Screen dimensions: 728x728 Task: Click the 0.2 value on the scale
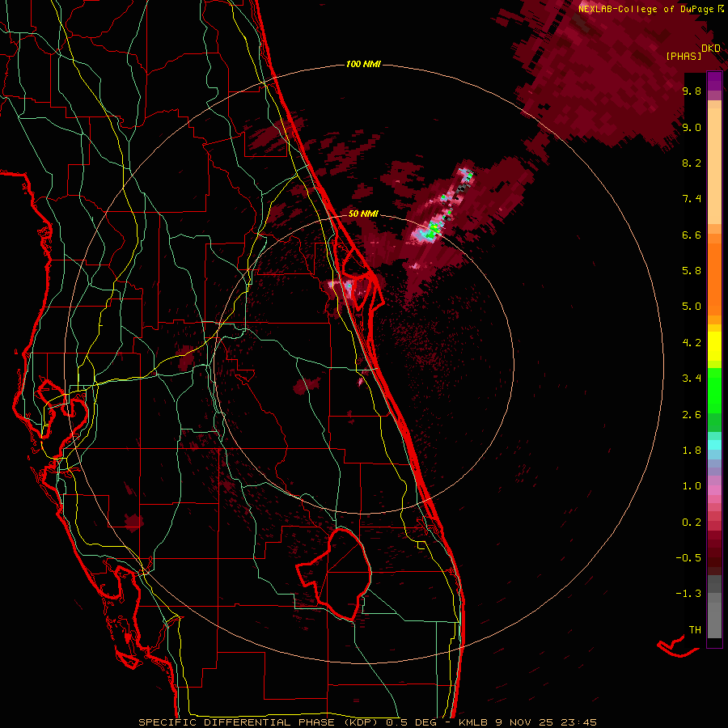692,523
